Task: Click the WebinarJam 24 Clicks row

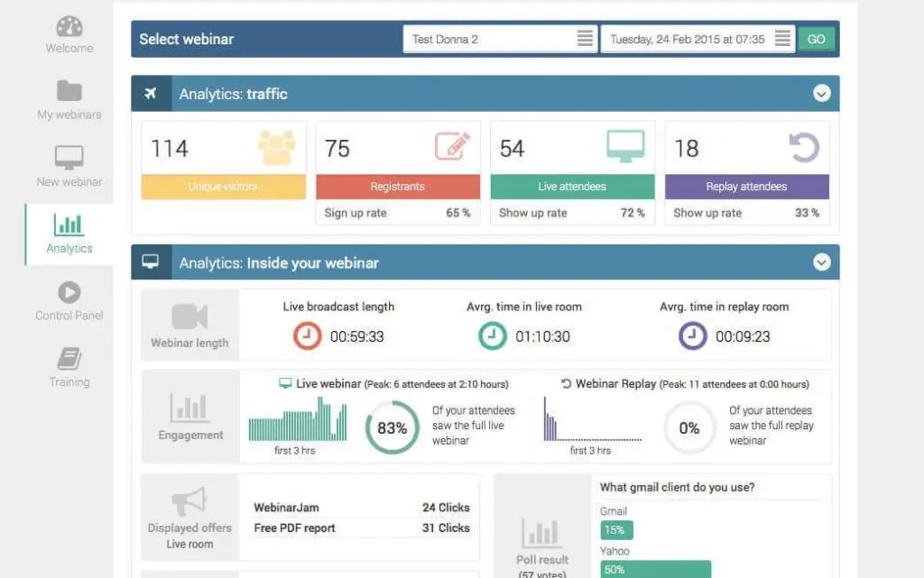Action: (361, 508)
